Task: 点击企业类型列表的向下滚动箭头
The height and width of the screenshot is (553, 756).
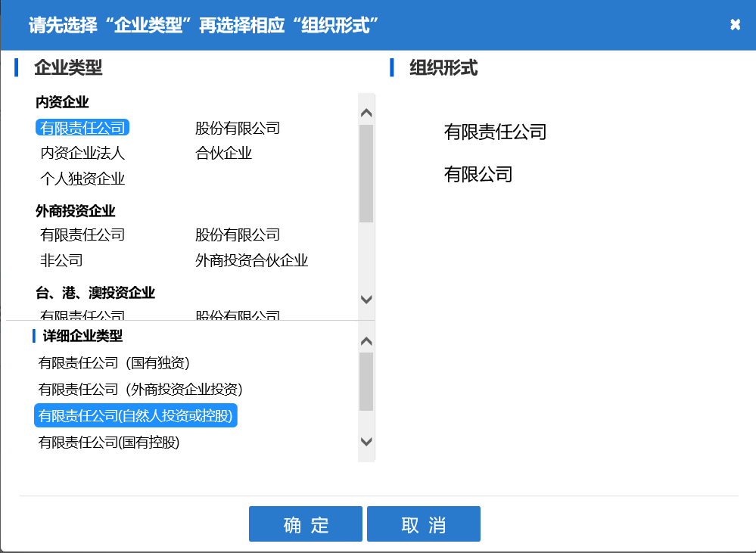Action: tap(366, 300)
